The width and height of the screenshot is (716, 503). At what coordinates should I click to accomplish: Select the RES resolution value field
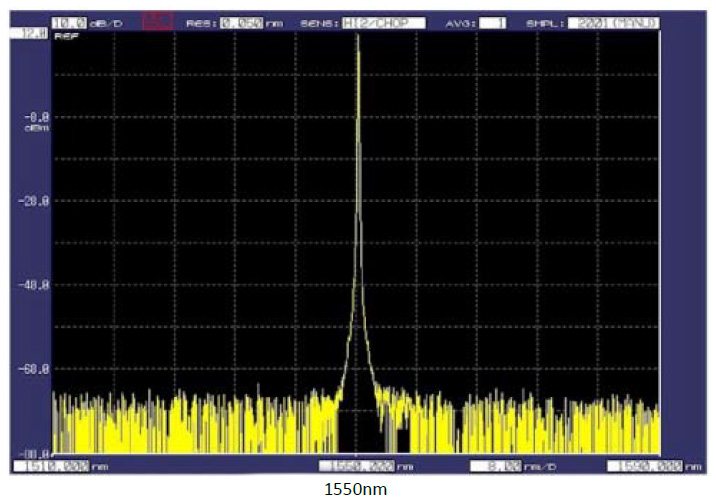pos(242,20)
